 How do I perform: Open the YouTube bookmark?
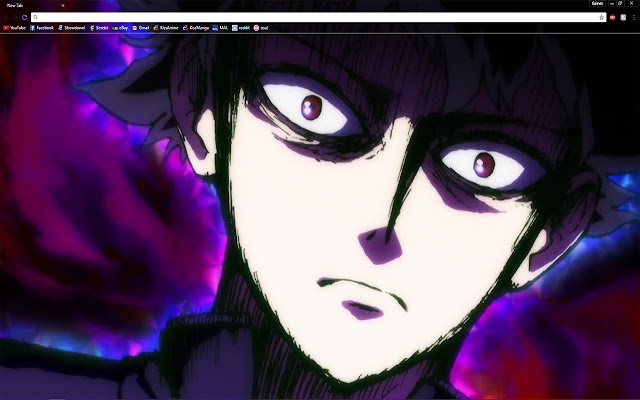pos(14,28)
